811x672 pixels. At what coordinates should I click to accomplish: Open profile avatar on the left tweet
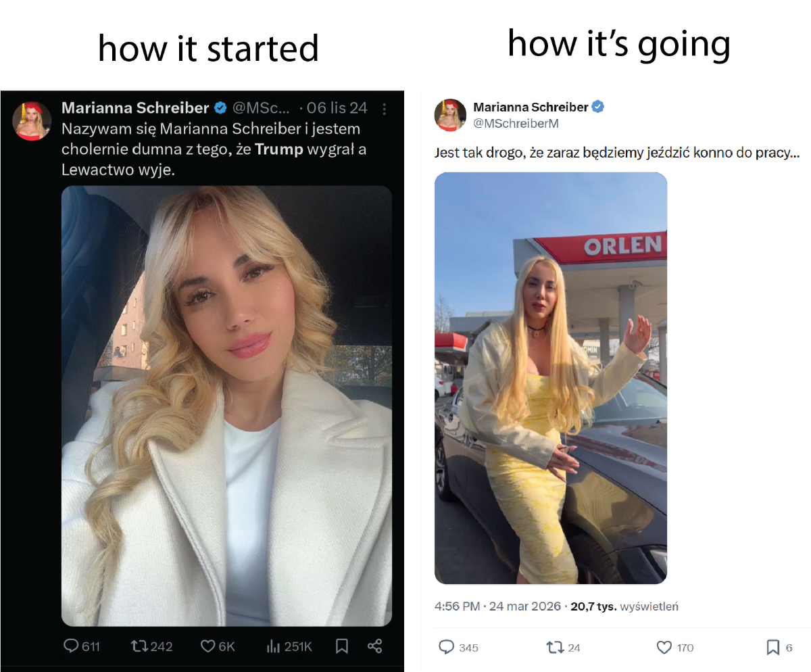pos(32,120)
